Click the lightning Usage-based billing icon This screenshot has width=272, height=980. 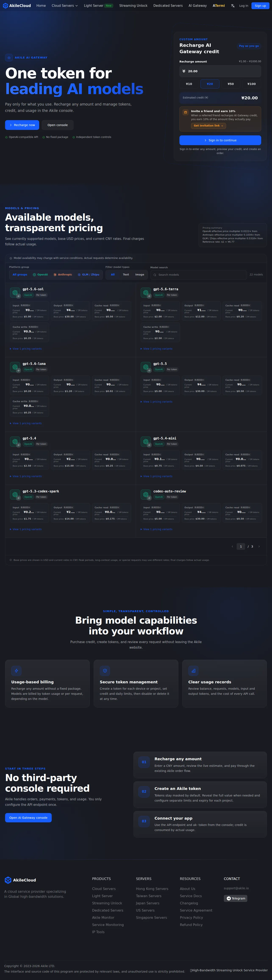pyautogui.click(x=16, y=671)
